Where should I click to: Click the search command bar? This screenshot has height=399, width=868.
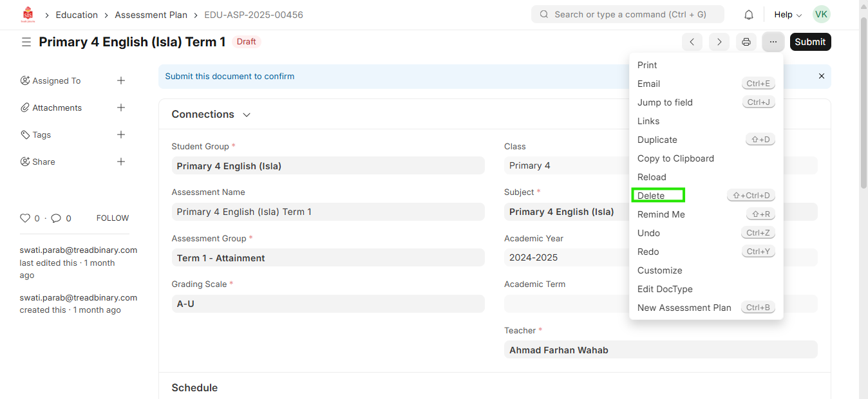click(627, 14)
